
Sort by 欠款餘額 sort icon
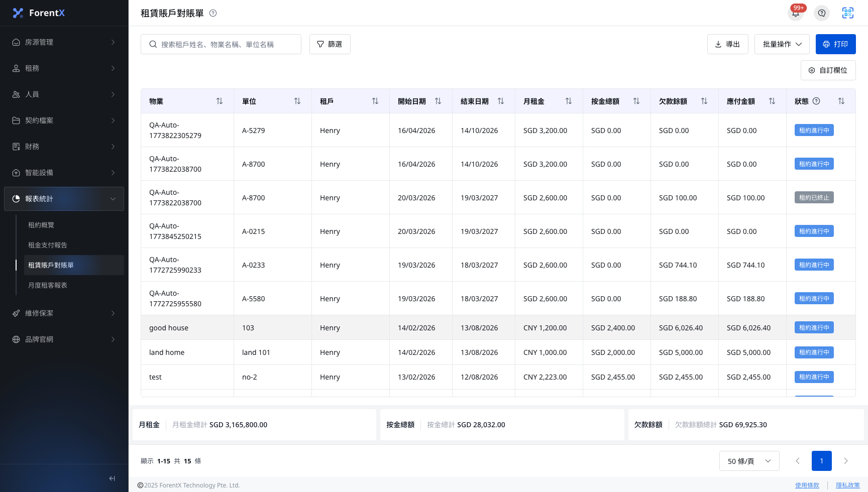[704, 101]
